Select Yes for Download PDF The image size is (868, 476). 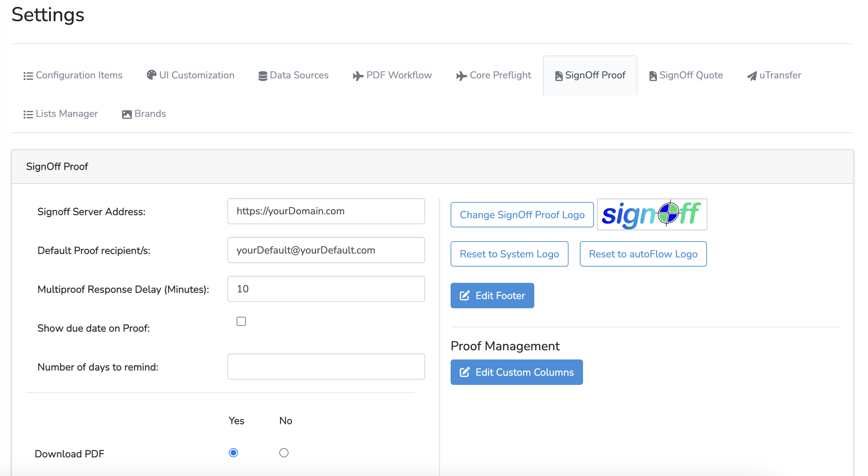click(x=233, y=453)
